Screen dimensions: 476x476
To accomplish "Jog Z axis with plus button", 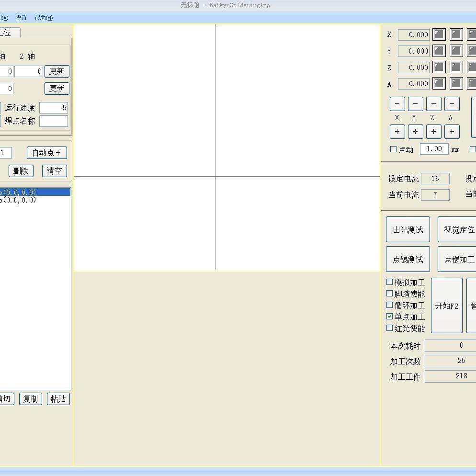I will [x=433, y=131].
